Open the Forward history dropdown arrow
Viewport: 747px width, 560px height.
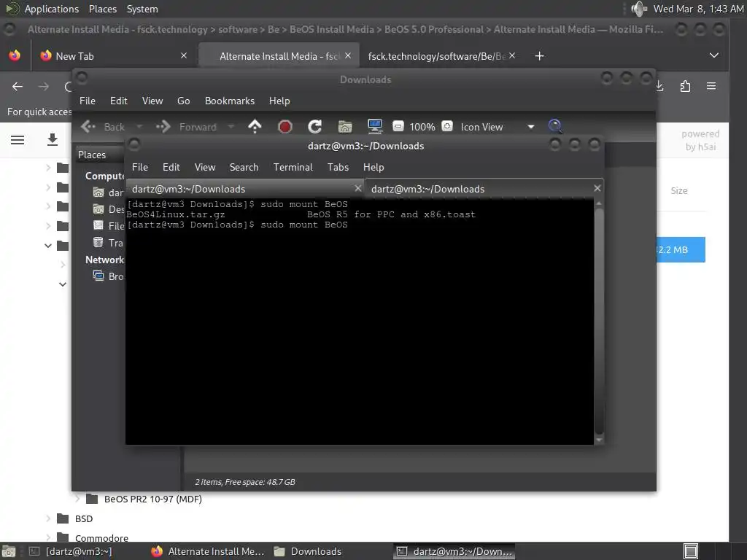pyautogui.click(x=231, y=127)
